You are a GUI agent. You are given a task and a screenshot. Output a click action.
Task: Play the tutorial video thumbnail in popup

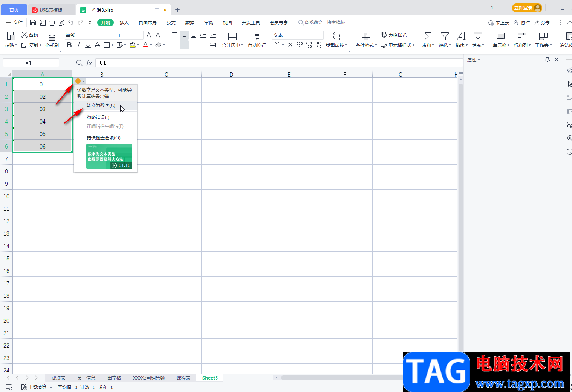point(109,156)
